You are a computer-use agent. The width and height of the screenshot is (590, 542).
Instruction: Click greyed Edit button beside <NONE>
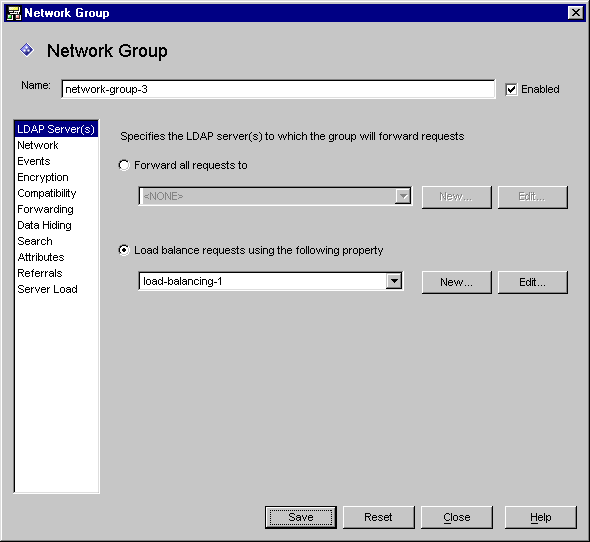click(x=532, y=197)
